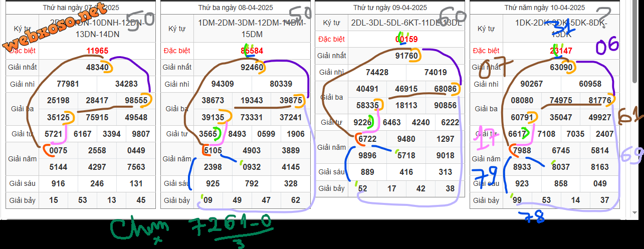Pick first prize number 91760
This screenshot has height=249, width=644.
pyautogui.click(x=406, y=56)
